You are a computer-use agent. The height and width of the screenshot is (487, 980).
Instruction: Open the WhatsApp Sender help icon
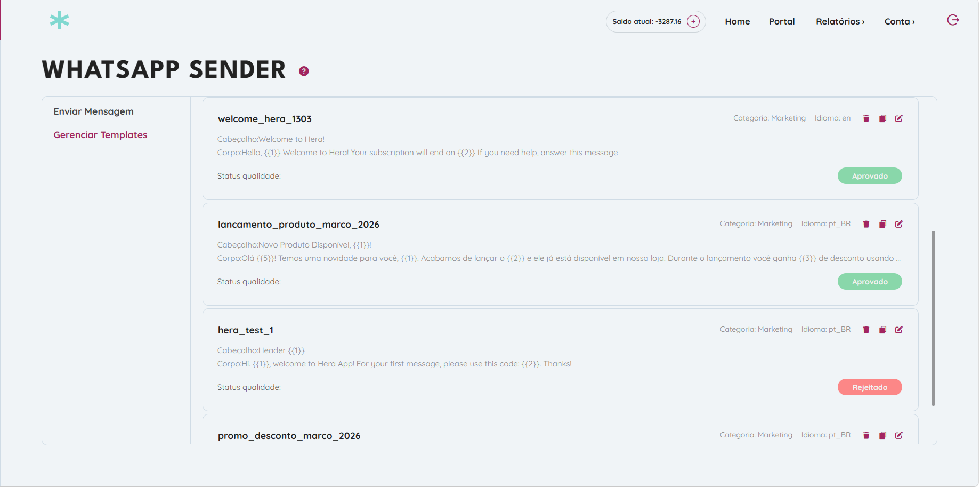304,71
